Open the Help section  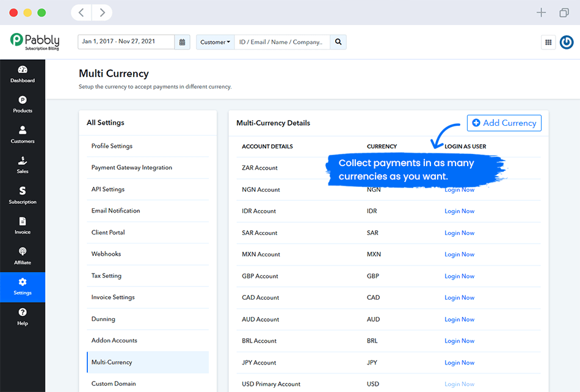tap(23, 317)
